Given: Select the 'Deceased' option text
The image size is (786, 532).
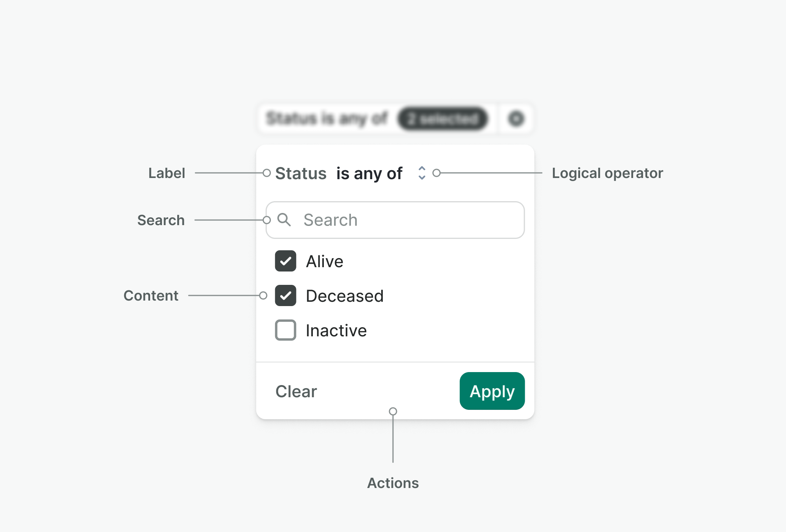Looking at the screenshot, I should pyautogui.click(x=345, y=296).
